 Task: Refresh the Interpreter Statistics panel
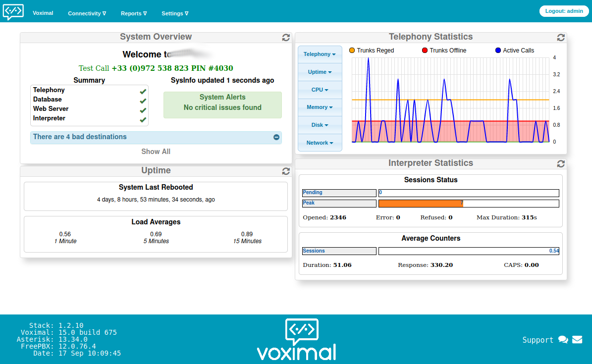point(560,163)
